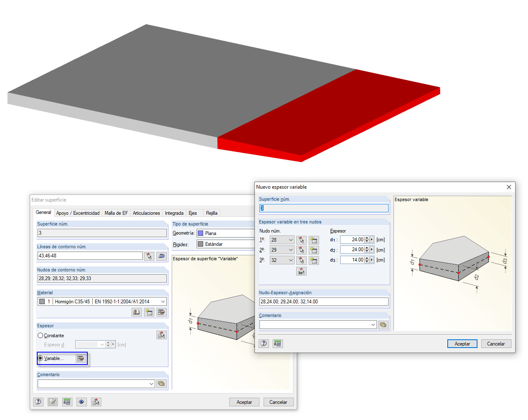Click d3 thickness spinner arrows

[367, 260]
